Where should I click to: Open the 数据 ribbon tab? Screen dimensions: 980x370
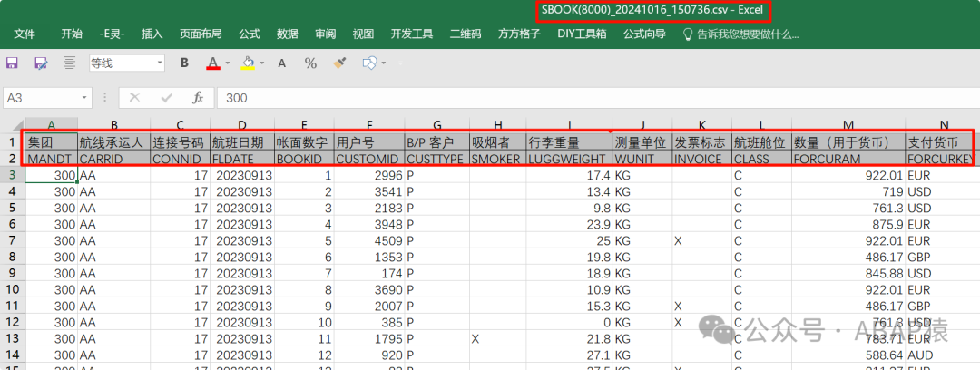pos(287,34)
